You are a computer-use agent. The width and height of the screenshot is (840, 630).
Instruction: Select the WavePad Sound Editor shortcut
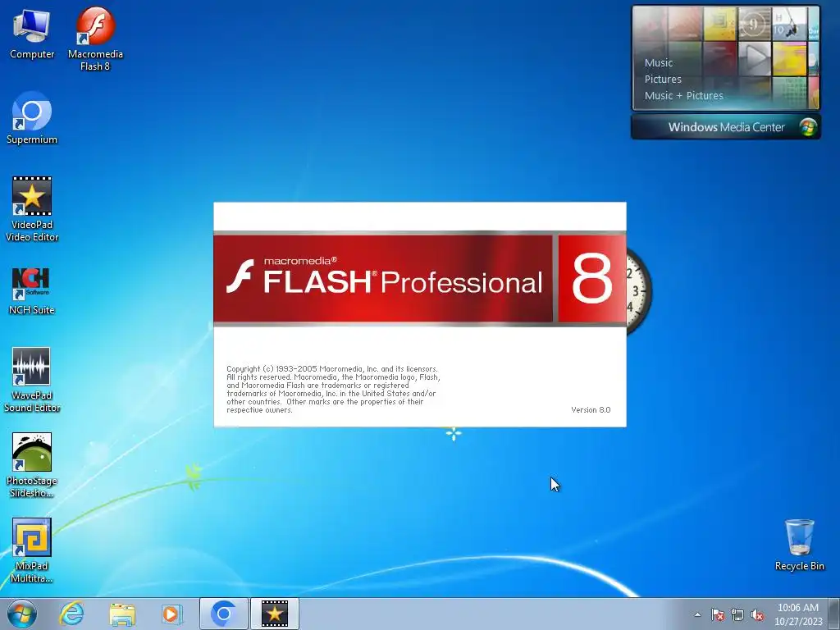(x=32, y=380)
